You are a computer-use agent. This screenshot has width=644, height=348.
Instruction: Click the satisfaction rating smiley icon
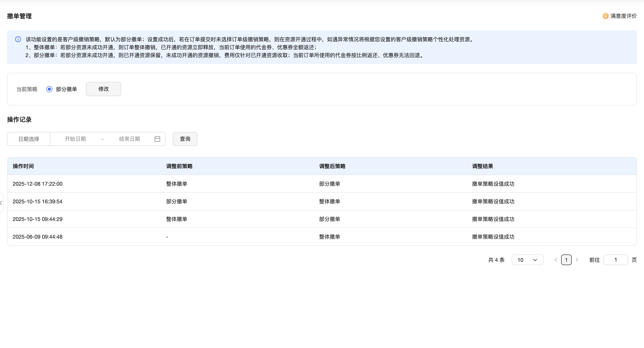[x=605, y=16]
